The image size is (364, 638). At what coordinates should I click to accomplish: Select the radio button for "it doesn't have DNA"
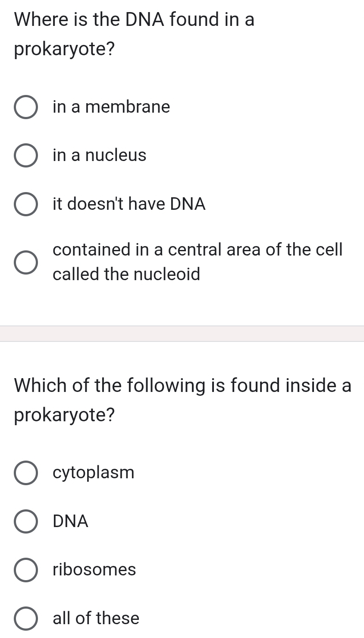pos(26,205)
